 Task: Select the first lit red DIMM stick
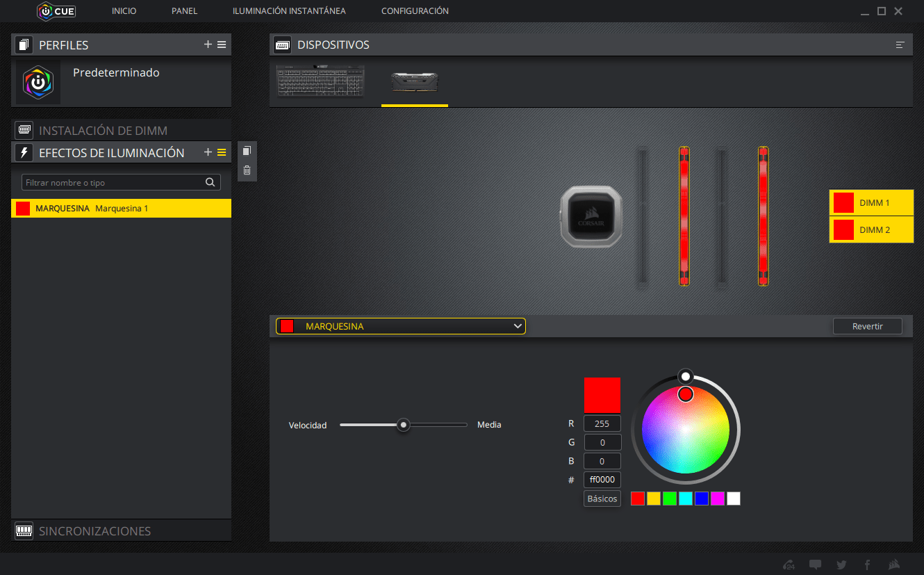(x=684, y=216)
